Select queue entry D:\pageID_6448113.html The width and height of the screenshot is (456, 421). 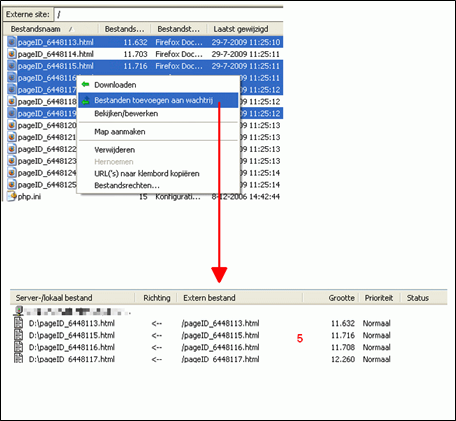(72, 323)
